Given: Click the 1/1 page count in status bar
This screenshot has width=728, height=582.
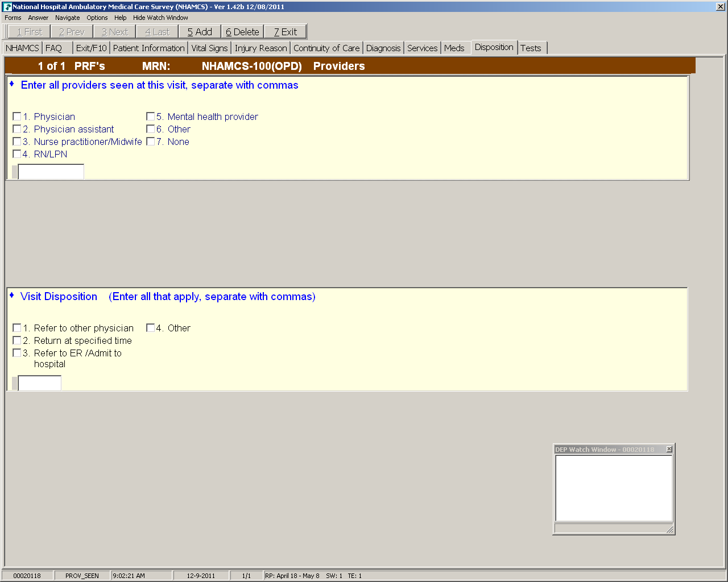Looking at the screenshot, I should tap(246, 576).
